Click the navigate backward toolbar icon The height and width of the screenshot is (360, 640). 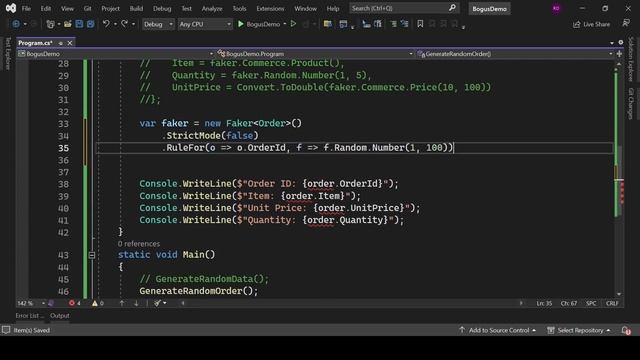tap(16, 24)
